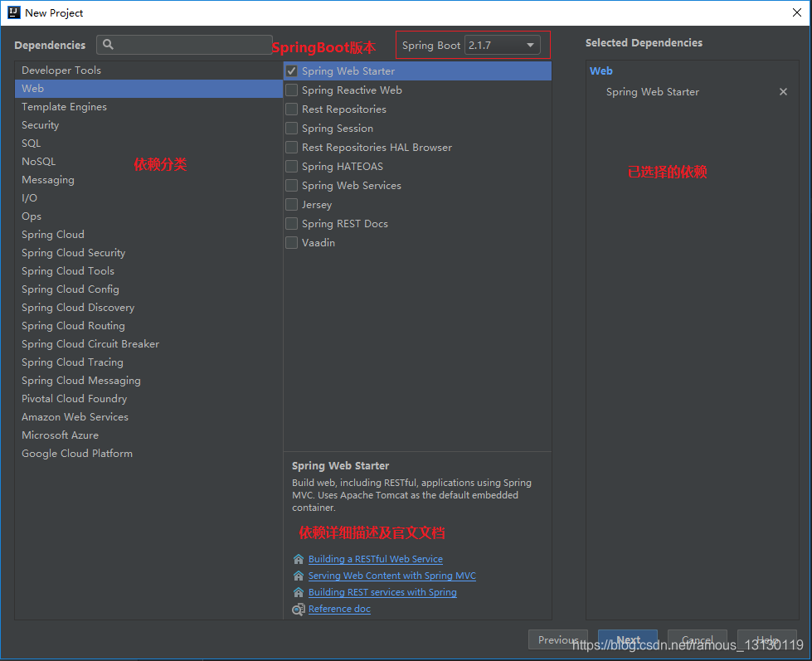
Task: Open Google Cloud Platform category
Action: click(x=148, y=454)
